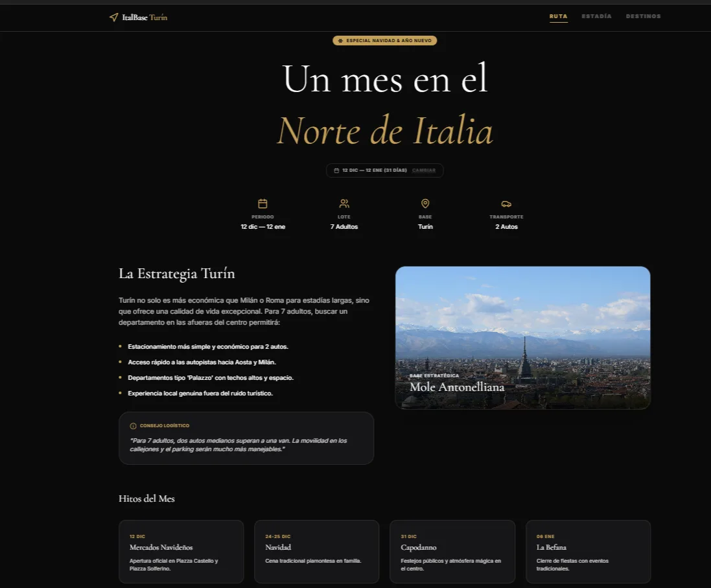The height and width of the screenshot is (588, 711).
Task: Select the Mercados Navideños milestone card
Action: point(181,551)
